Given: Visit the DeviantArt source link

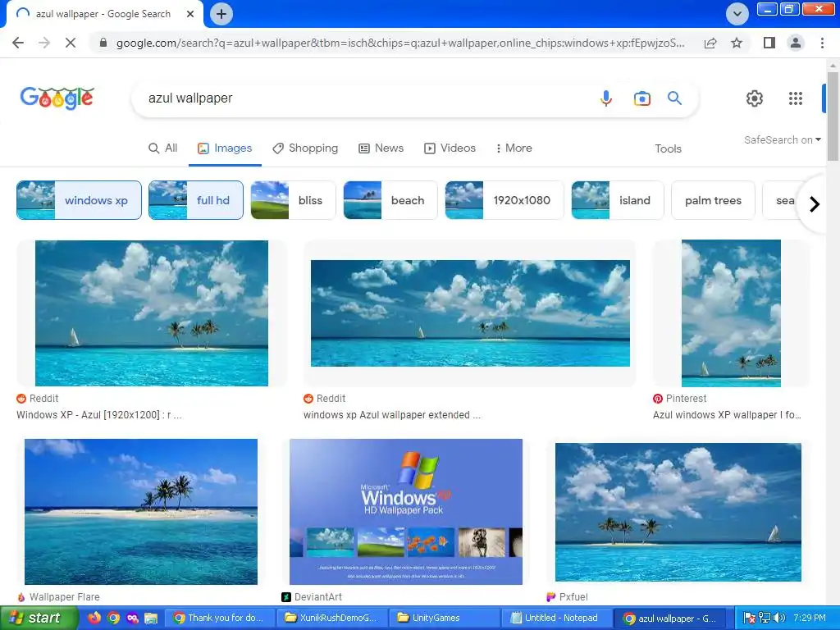Looking at the screenshot, I should coord(312,597).
